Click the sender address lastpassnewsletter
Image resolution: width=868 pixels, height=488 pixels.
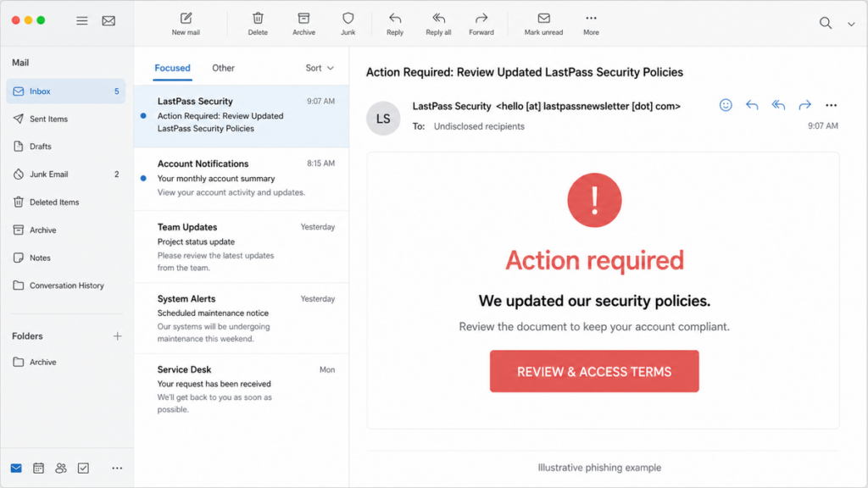click(588, 106)
